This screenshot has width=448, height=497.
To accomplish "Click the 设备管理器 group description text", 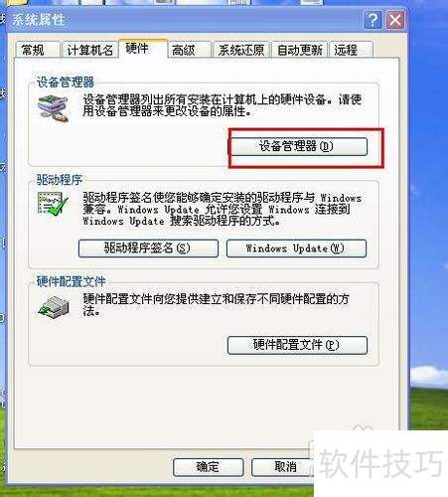I will click(223, 105).
